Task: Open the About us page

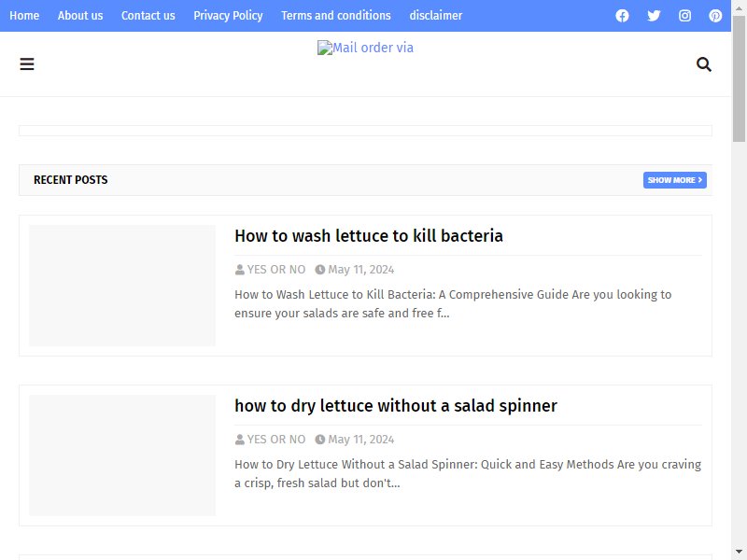Action: click(x=80, y=15)
